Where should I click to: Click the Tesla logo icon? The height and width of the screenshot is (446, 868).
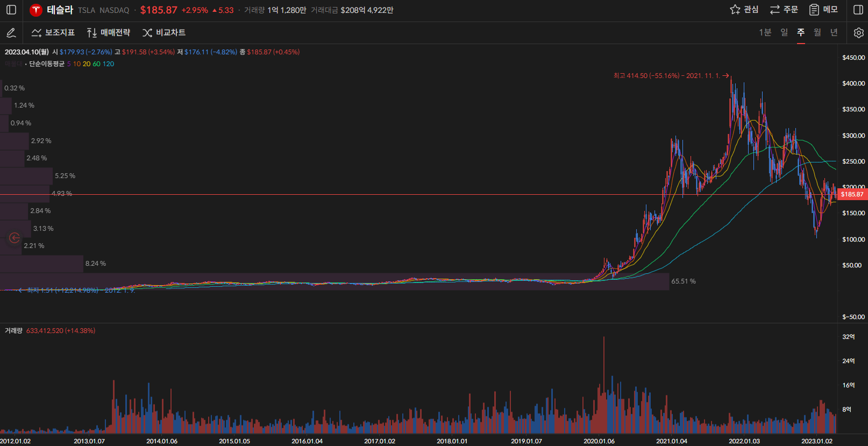point(36,10)
